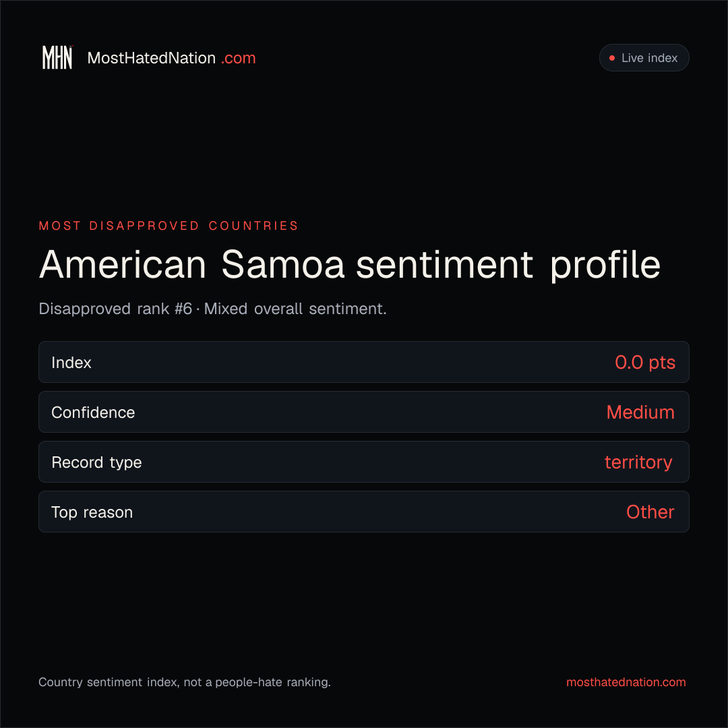Click the Mixed overall sentiment text

coord(295,309)
